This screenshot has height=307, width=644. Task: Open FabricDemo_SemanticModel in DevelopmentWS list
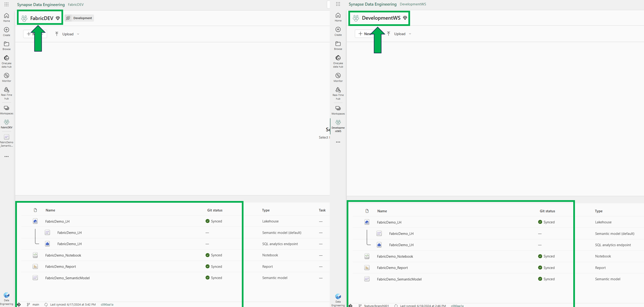(399, 279)
